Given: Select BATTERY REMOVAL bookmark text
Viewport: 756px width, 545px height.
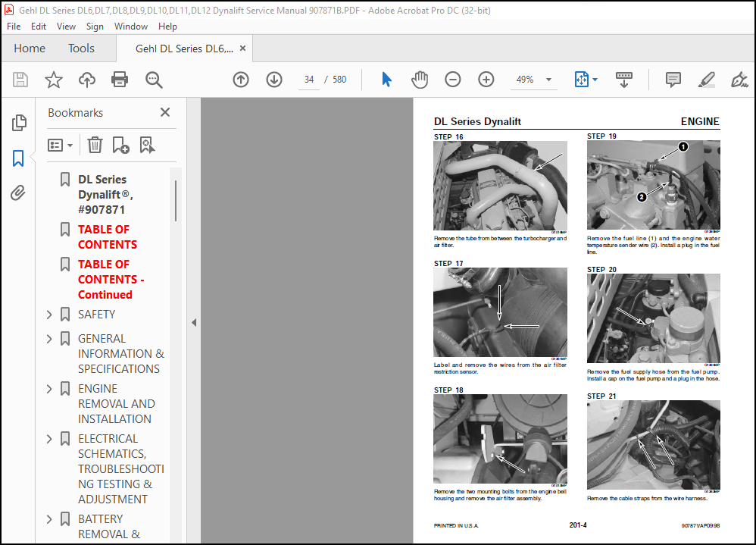Looking at the screenshot, I should coord(109,527).
